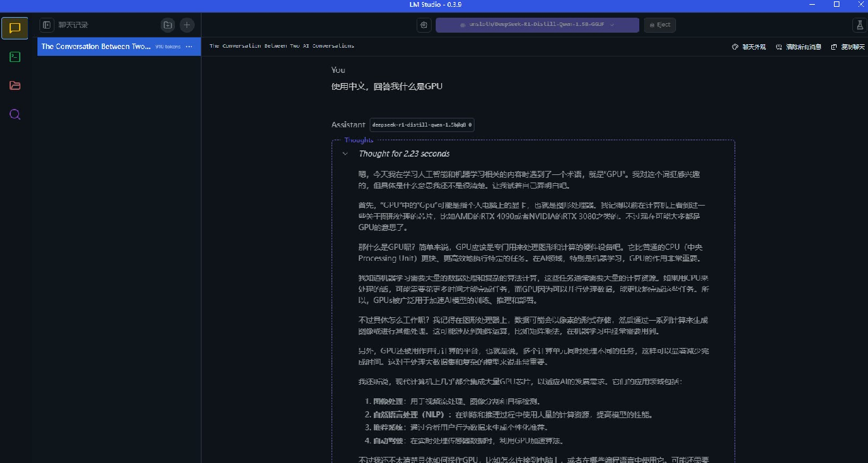Duplicate the chat (复制聊天)
Screen dimensions: 868x463
[x=848, y=47]
